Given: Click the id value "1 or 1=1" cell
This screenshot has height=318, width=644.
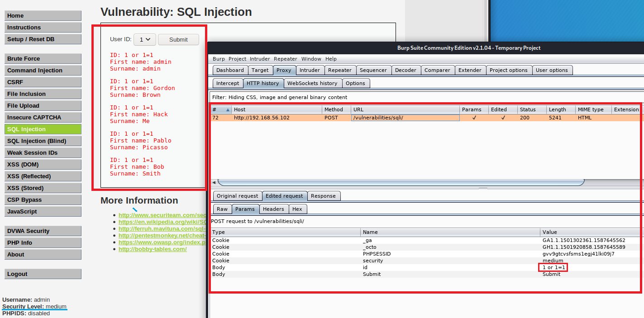Looking at the screenshot, I should pos(553,267).
